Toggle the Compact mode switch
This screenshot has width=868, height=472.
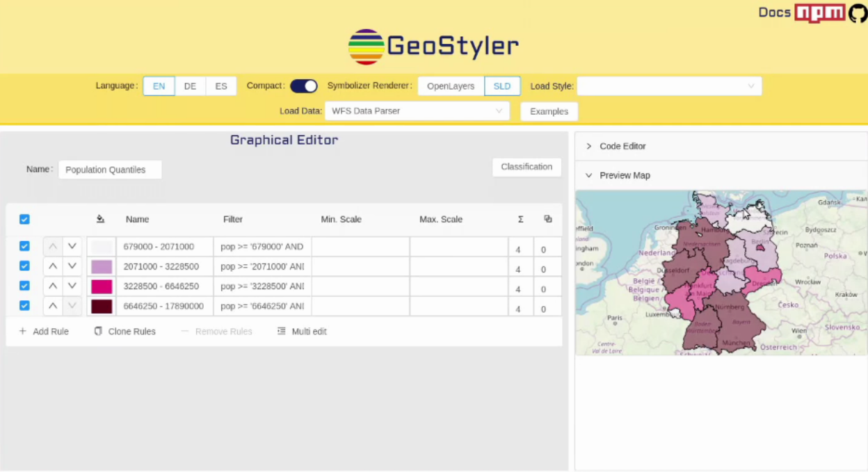303,86
